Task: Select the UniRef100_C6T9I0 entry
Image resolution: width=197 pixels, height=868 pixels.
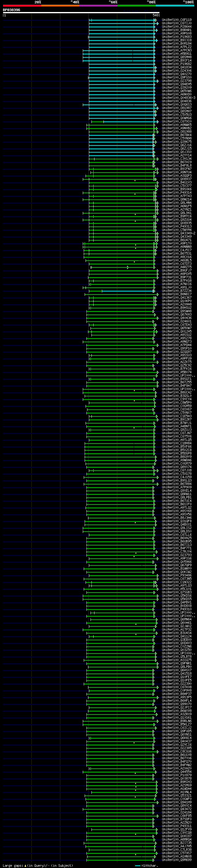Action: (177, 122)
